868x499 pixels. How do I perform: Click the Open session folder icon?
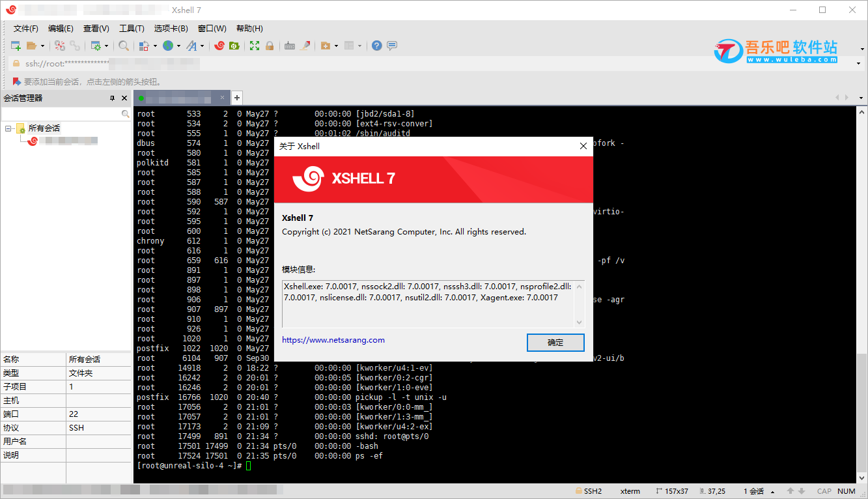[x=32, y=46]
